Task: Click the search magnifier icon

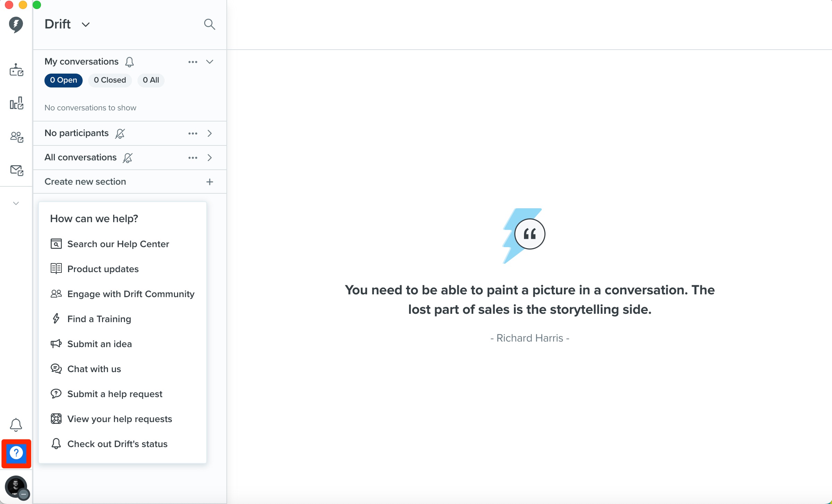Action: point(209,24)
